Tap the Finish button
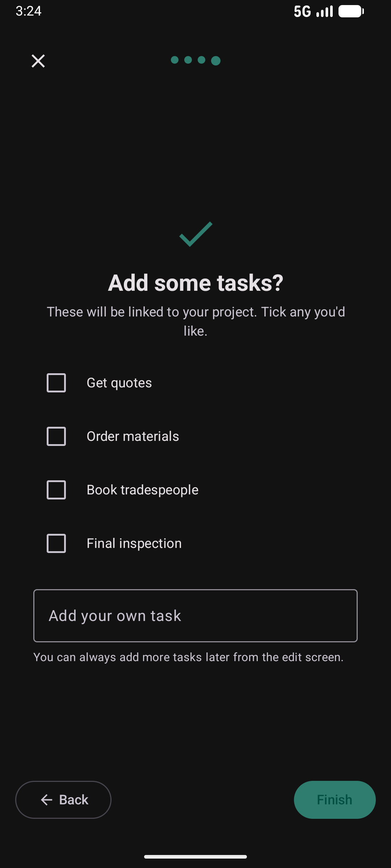Image resolution: width=391 pixels, height=868 pixels. pyautogui.click(x=334, y=800)
